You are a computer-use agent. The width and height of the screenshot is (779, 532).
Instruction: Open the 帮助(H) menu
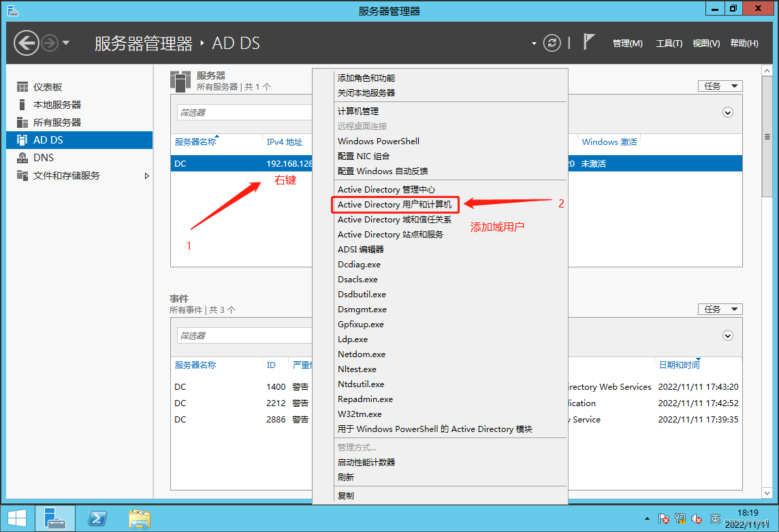click(744, 43)
